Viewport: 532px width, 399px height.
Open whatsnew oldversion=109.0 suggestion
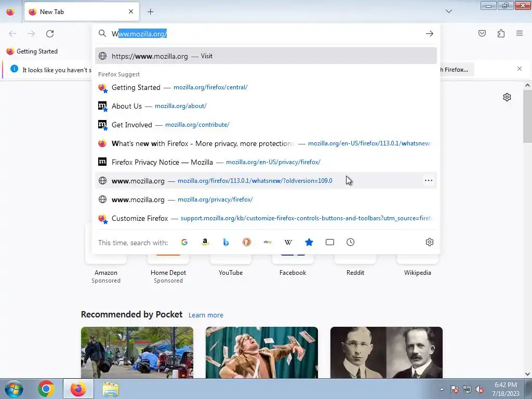[266, 180]
